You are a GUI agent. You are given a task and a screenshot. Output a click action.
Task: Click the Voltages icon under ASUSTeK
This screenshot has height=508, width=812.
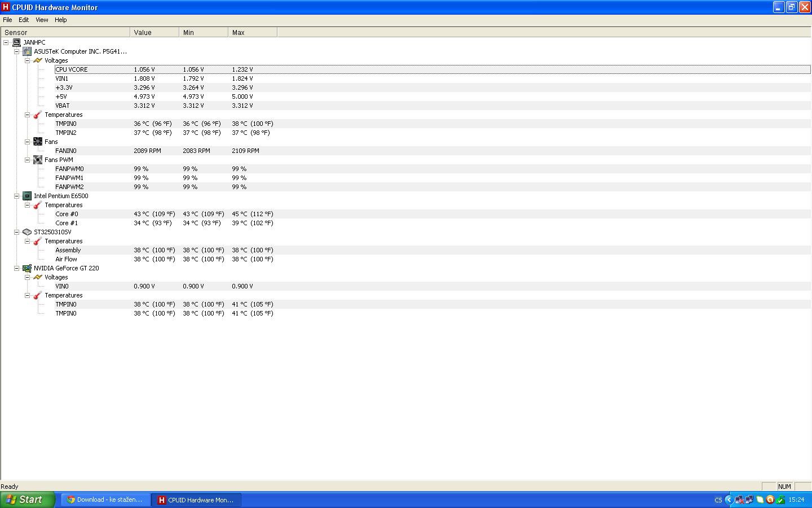pyautogui.click(x=38, y=60)
